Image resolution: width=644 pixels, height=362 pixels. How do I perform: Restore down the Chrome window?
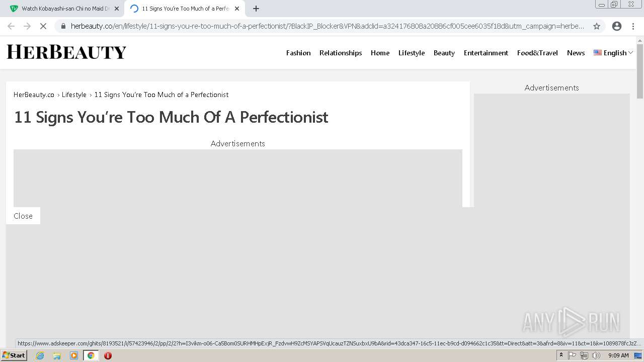(614, 5)
